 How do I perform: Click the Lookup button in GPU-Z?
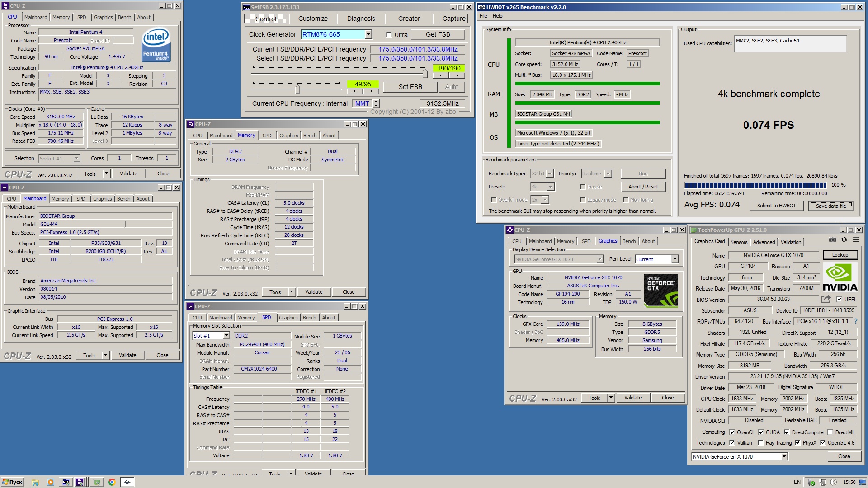tap(840, 255)
